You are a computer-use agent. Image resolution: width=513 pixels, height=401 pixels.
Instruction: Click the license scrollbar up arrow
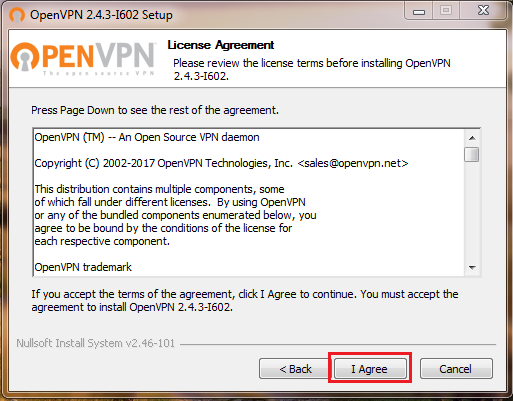click(x=472, y=138)
